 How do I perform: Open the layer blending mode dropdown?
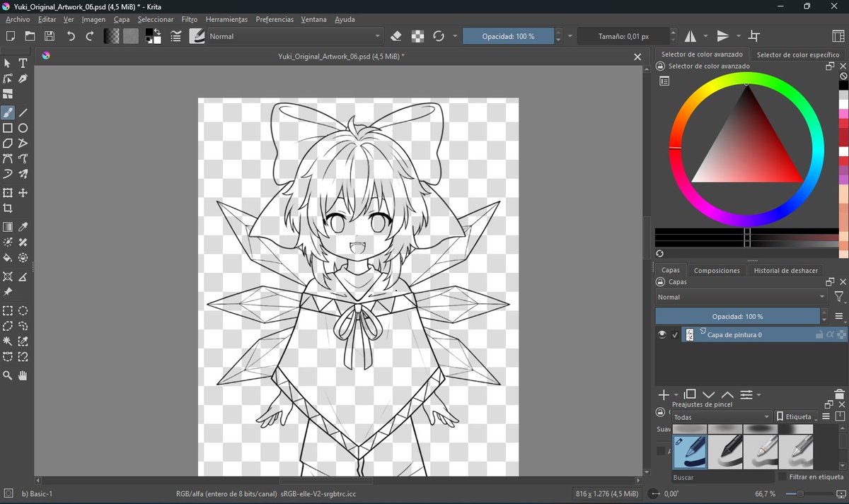tap(741, 297)
